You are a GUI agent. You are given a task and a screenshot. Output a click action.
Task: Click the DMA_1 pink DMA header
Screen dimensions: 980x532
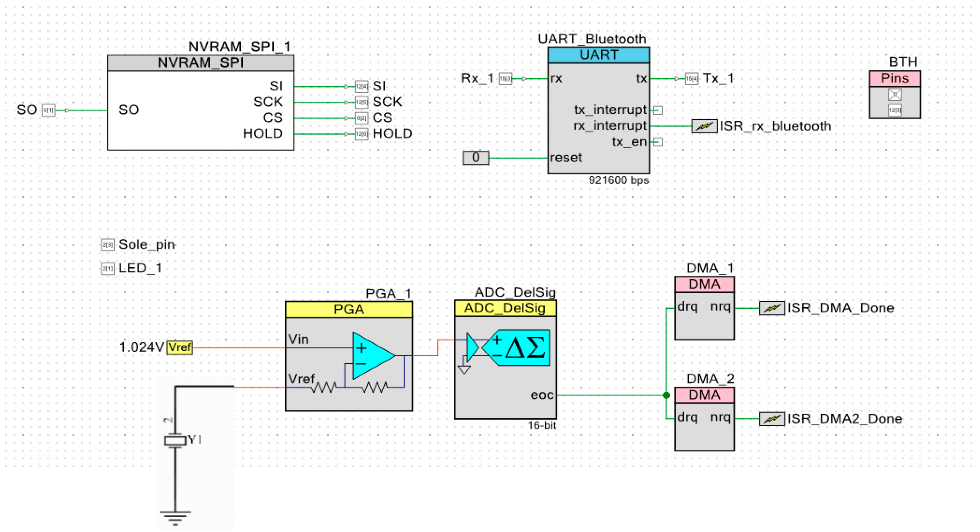704,284
